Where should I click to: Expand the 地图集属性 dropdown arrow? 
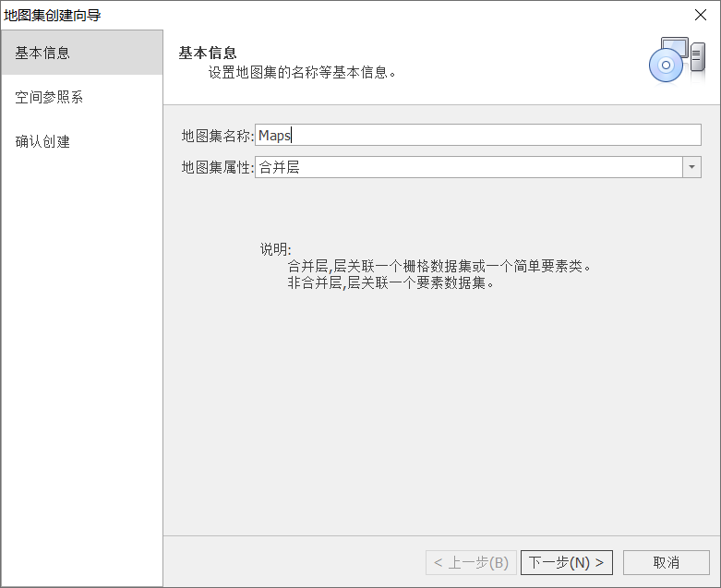pos(691,167)
